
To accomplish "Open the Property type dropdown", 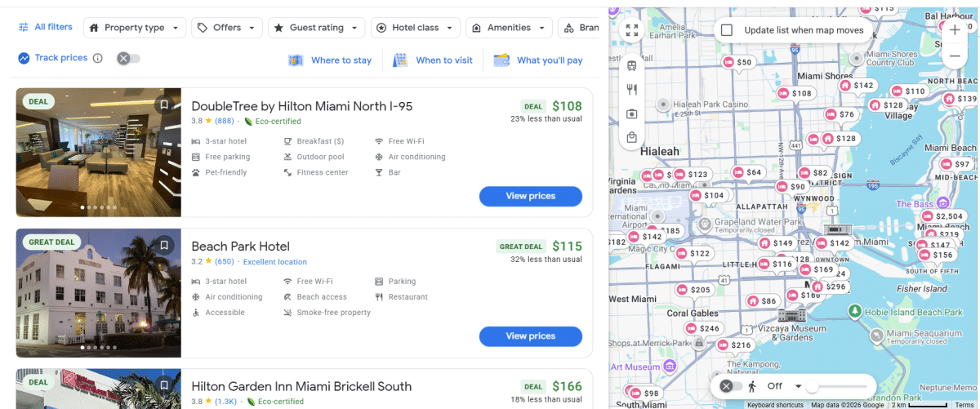I will [134, 28].
